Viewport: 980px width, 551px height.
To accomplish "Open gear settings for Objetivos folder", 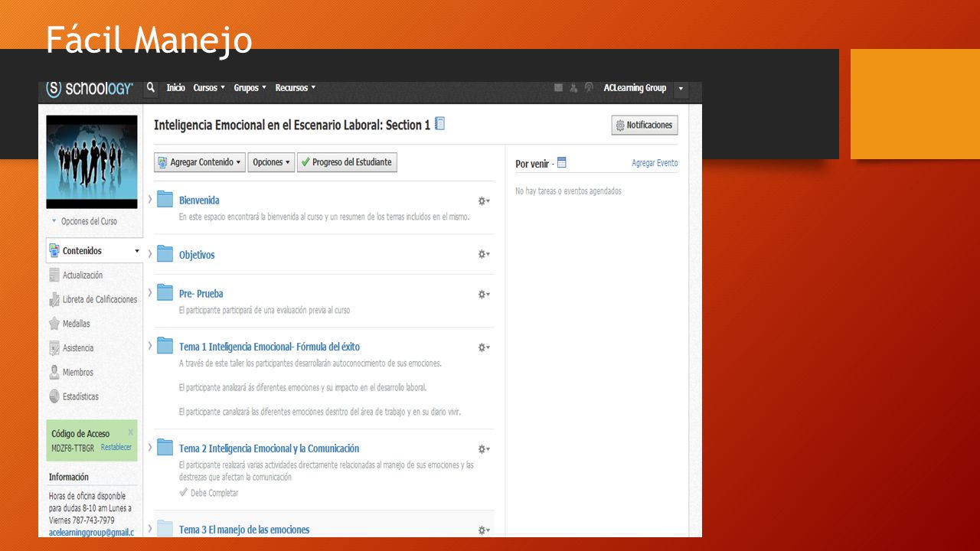I will [484, 254].
